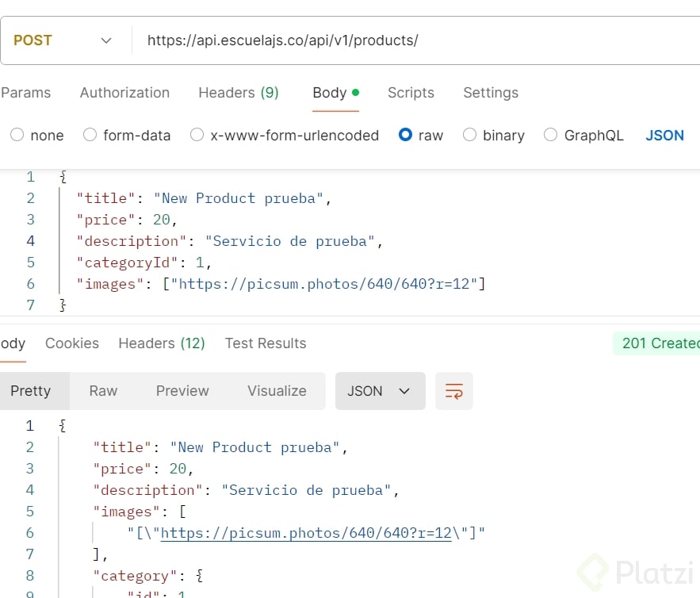This screenshot has width=700, height=598.
Task: Choose the GraphQL body option
Action: click(x=551, y=136)
